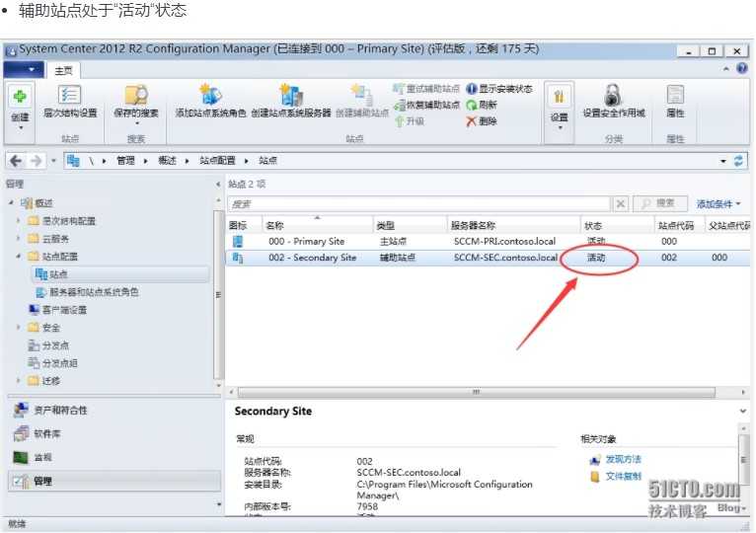Select 客户端设置 (client settings) tree node
Viewport: 756px width, 533px height.
tap(64, 310)
